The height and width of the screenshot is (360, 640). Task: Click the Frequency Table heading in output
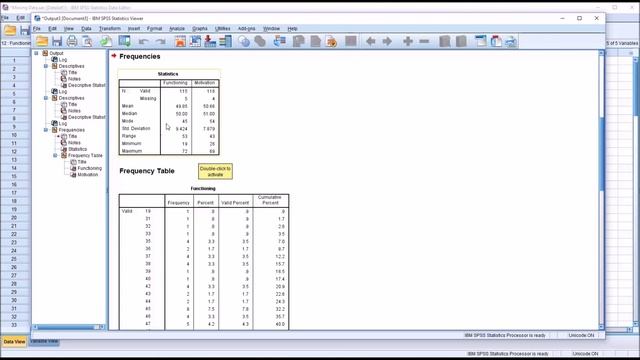pyautogui.click(x=147, y=171)
